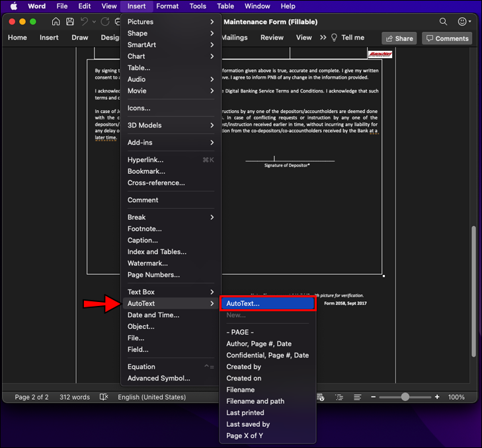Click the Save icon in the title bar
The image size is (482, 448).
(70, 22)
